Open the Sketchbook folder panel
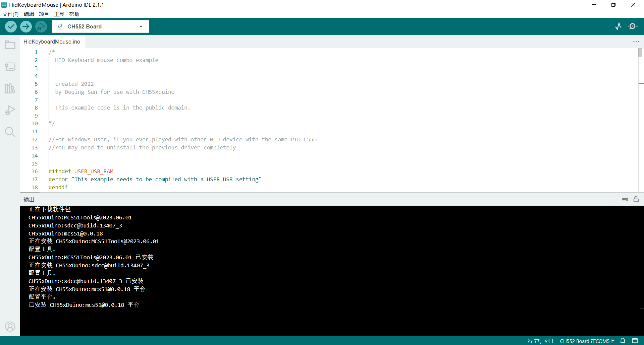Image resolution: width=644 pixels, height=345 pixels. (x=10, y=45)
